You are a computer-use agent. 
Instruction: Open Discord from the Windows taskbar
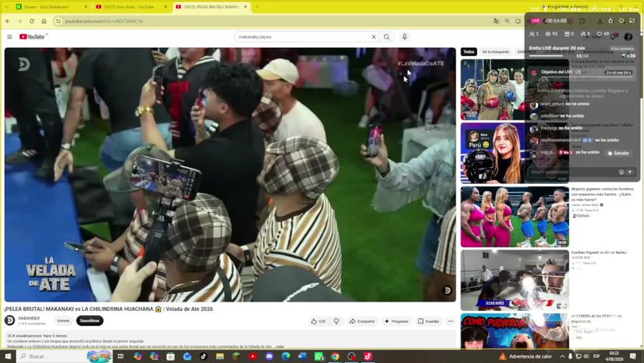pyautogui.click(x=269, y=356)
